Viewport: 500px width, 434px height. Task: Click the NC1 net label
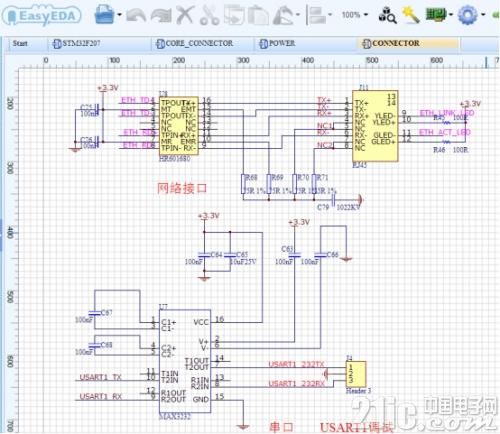(325, 126)
